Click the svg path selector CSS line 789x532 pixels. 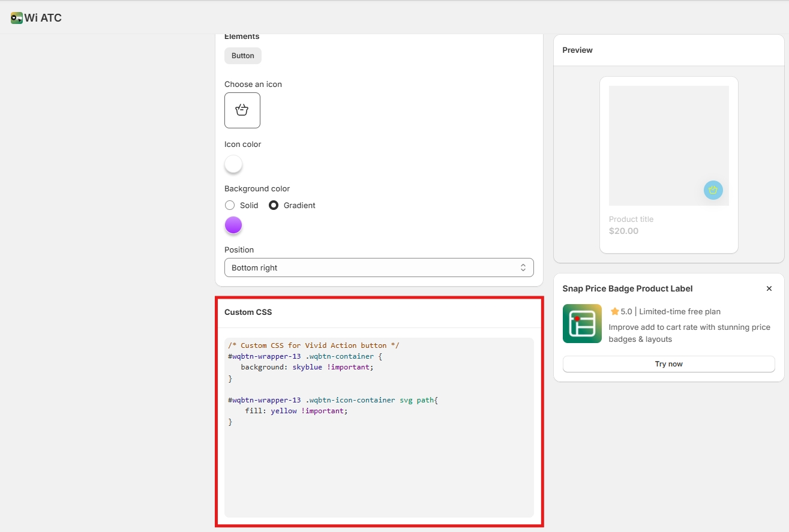333,400
